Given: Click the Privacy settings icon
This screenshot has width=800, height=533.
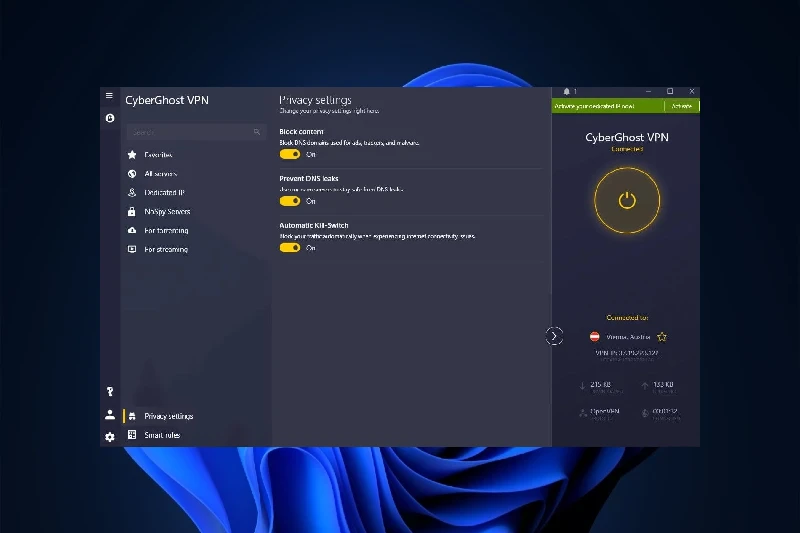Looking at the screenshot, I should click(132, 416).
